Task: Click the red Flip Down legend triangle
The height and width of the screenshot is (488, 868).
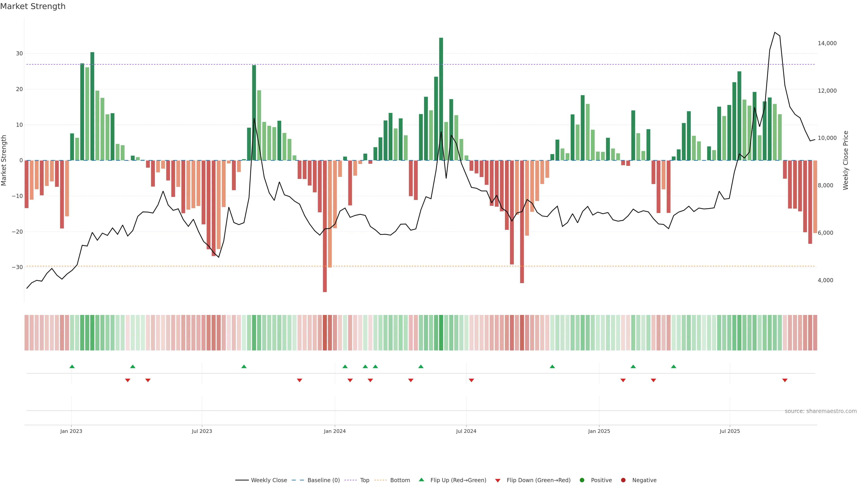Action: pyautogui.click(x=498, y=480)
